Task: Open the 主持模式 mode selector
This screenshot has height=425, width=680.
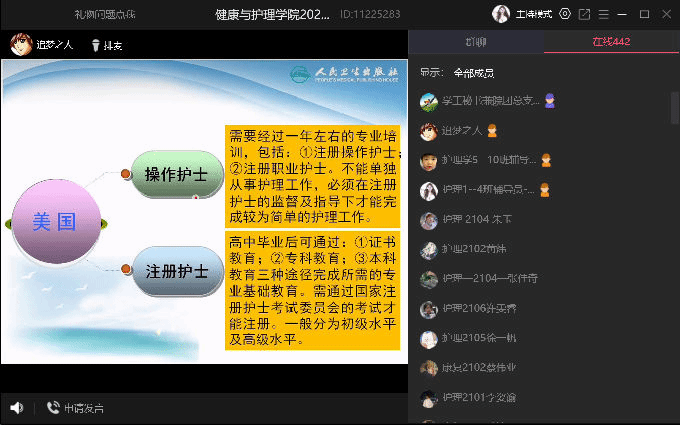Action: pyautogui.click(x=535, y=14)
